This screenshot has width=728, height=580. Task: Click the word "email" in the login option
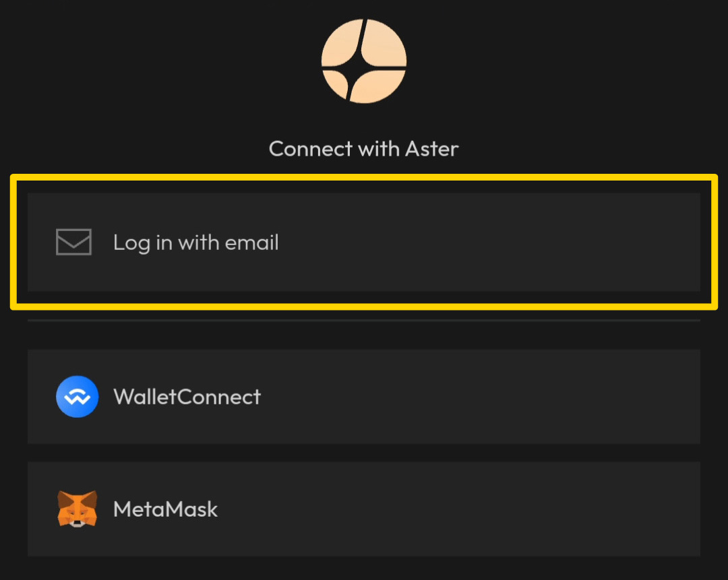click(x=252, y=243)
